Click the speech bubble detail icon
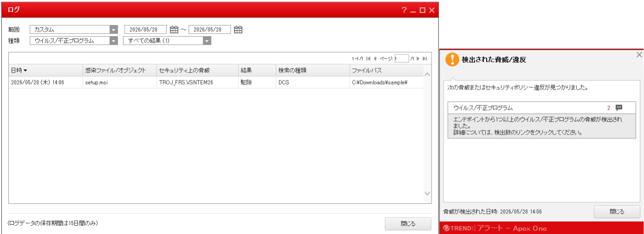Viewport: 644px width, 234px height. click(x=619, y=108)
